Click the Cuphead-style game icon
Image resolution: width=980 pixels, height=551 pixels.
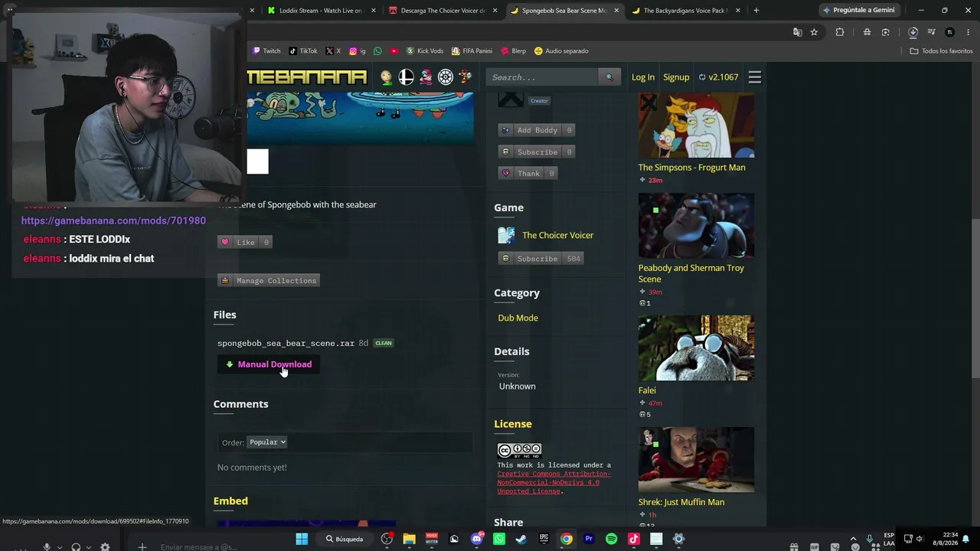pos(465,77)
